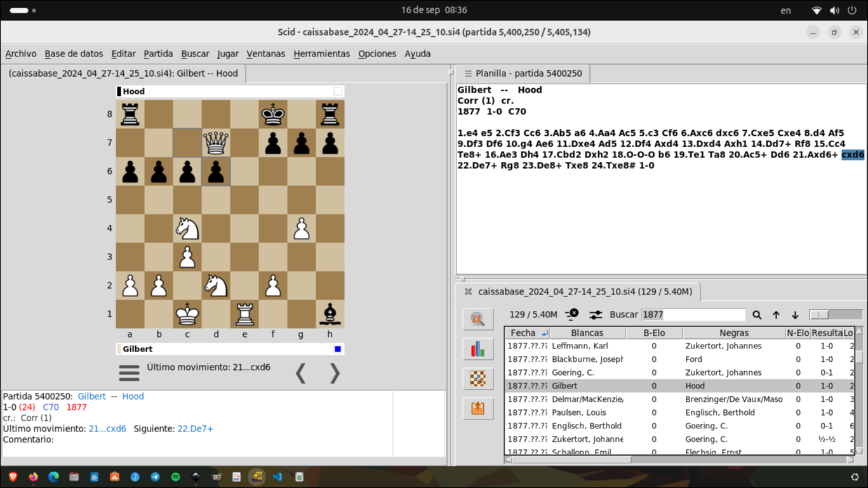Go back one move with left arrow
This screenshot has width=868, height=488.
click(301, 373)
